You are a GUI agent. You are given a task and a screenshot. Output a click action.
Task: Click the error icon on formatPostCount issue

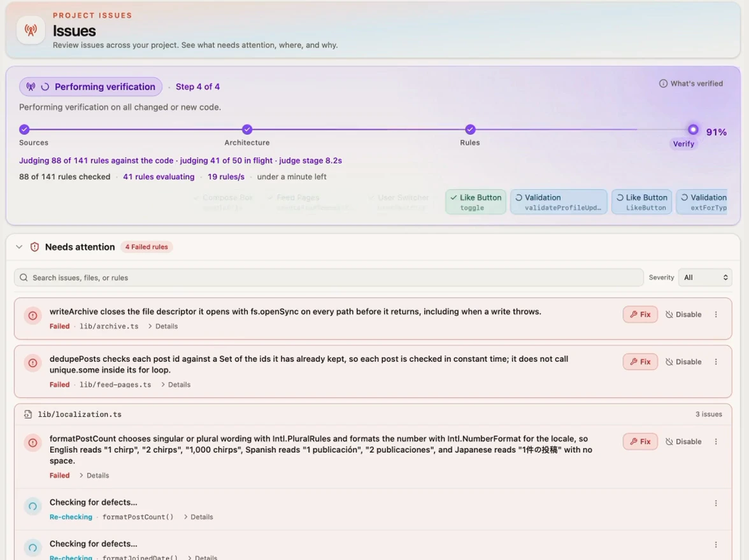32,442
